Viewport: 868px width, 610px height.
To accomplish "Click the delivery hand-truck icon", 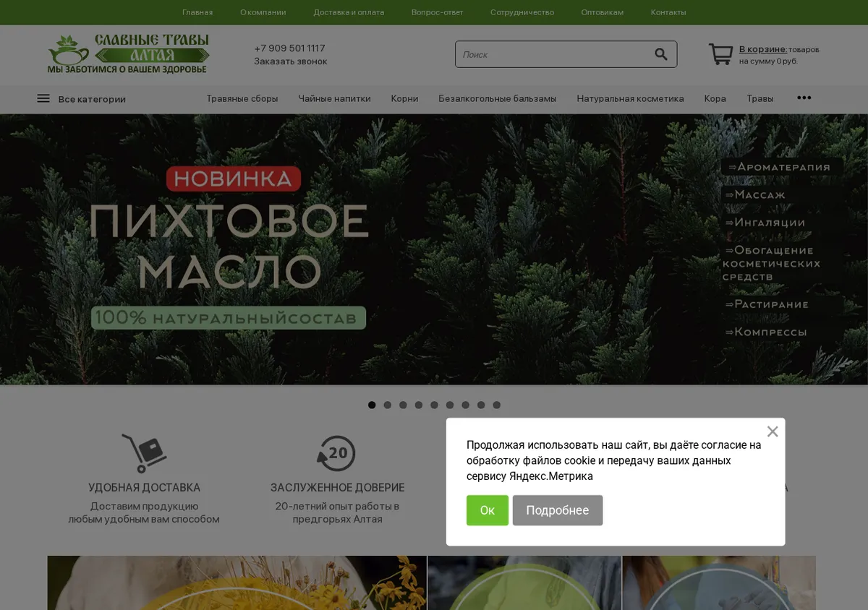I will click(144, 453).
